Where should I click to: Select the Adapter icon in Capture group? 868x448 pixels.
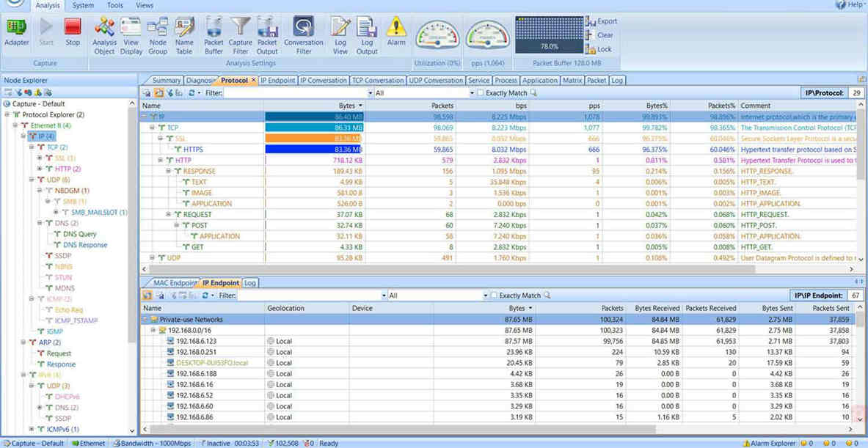pyautogui.click(x=16, y=33)
